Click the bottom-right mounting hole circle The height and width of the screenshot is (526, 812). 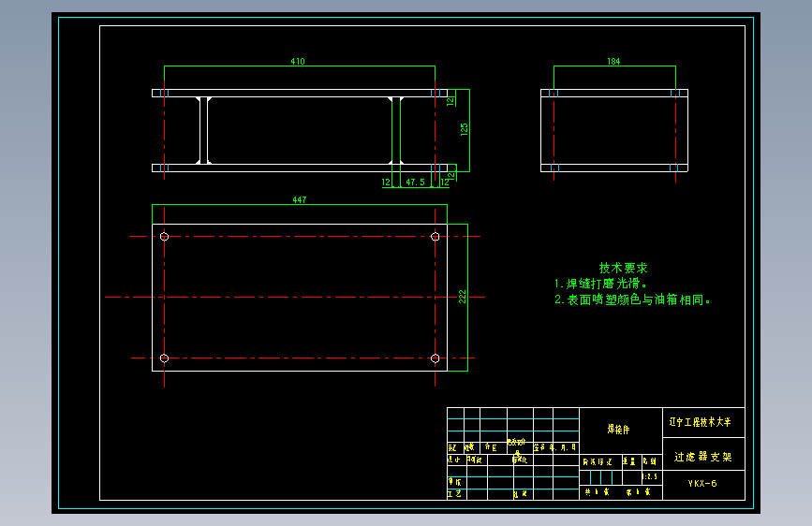(x=435, y=358)
